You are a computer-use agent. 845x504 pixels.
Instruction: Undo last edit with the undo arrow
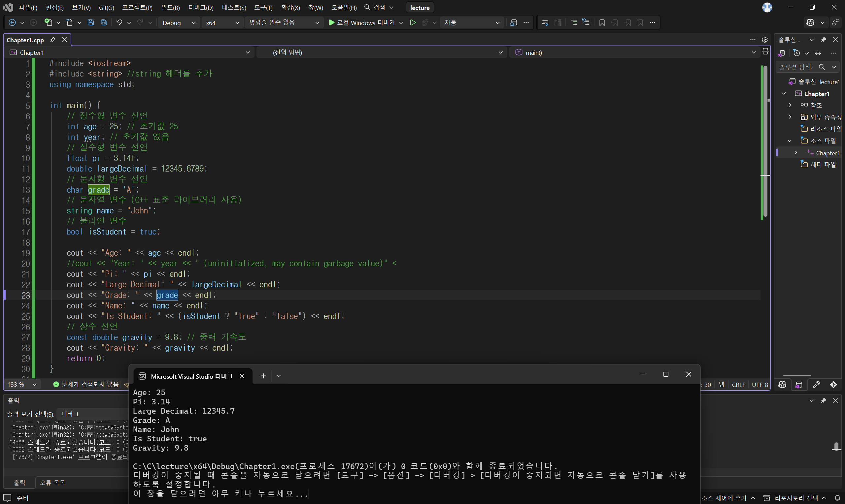[119, 22]
